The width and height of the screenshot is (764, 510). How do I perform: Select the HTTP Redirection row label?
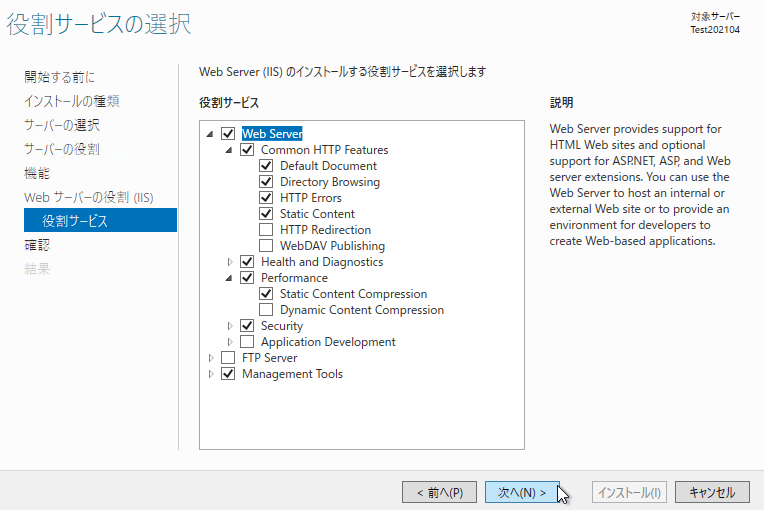(325, 229)
